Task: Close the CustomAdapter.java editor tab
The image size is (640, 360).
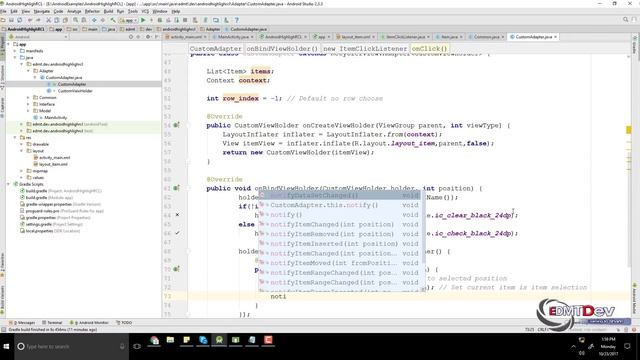Action: pos(556,37)
